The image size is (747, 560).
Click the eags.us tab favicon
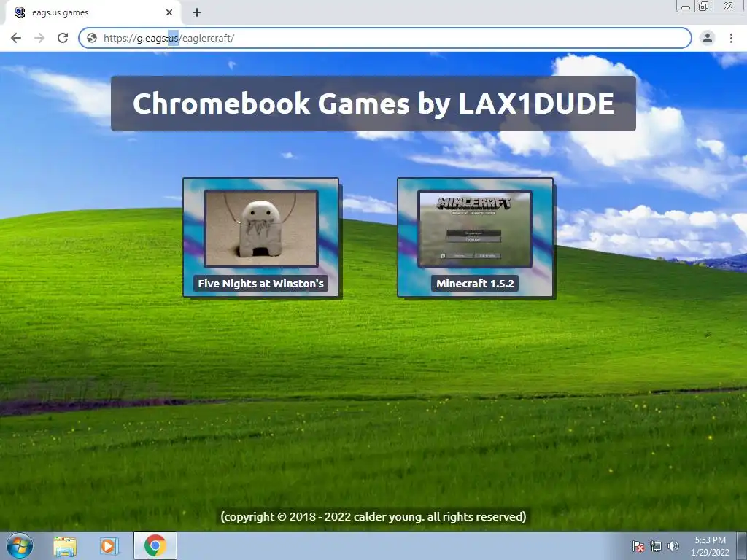click(x=20, y=12)
